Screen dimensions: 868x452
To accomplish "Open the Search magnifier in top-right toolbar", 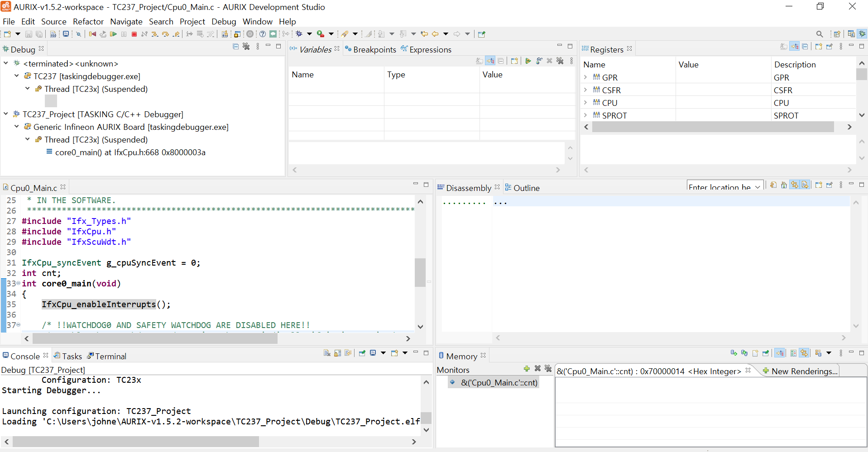I will point(820,34).
